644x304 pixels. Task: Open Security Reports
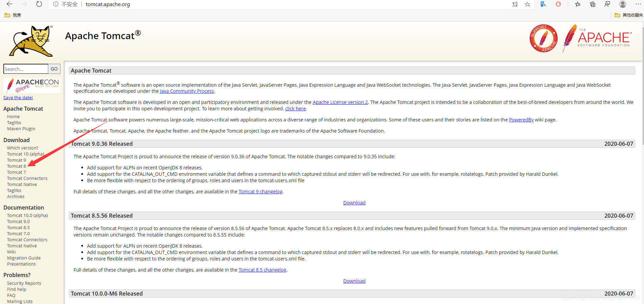coord(24,283)
